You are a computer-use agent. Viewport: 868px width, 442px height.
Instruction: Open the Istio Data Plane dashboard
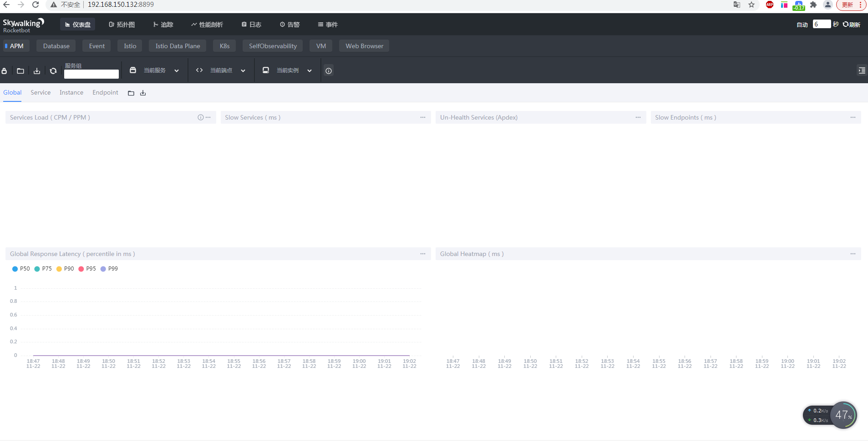[177, 45]
